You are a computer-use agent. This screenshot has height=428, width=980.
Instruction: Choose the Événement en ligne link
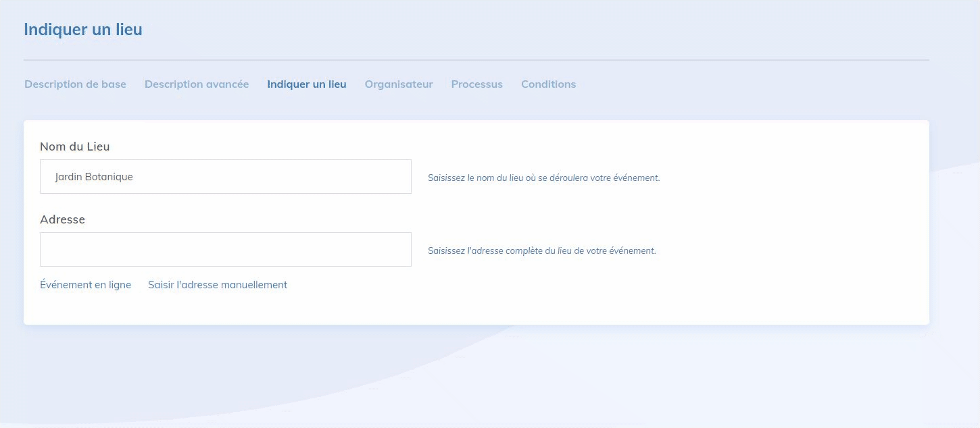tap(86, 285)
